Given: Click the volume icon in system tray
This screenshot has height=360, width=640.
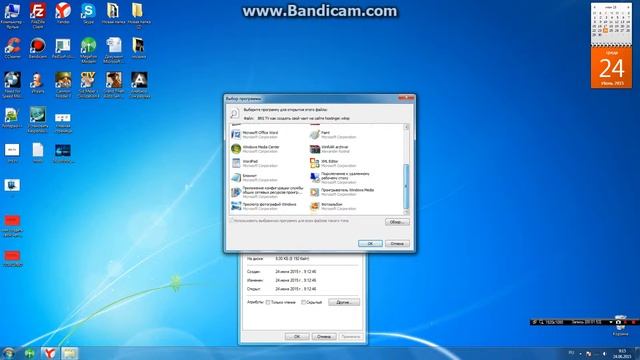Looking at the screenshot, I should pos(604,353).
